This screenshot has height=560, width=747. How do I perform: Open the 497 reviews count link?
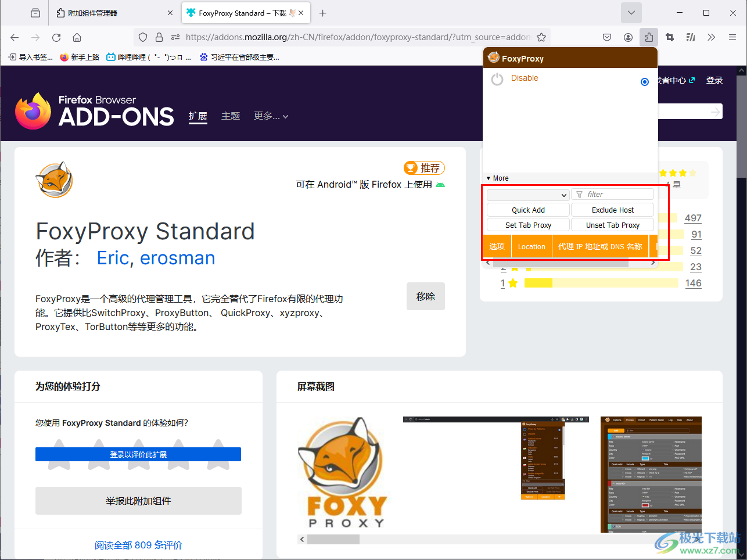(693, 218)
